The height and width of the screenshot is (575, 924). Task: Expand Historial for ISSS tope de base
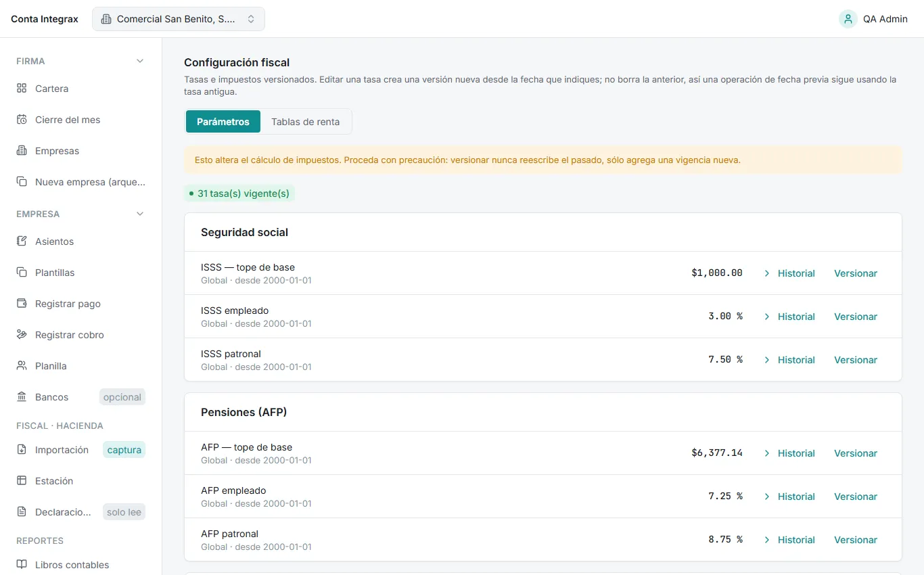pyautogui.click(x=789, y=273)
